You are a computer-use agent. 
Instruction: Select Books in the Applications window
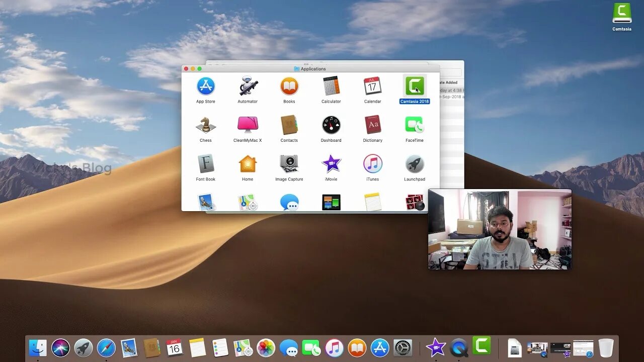click(x=289, y=86)
